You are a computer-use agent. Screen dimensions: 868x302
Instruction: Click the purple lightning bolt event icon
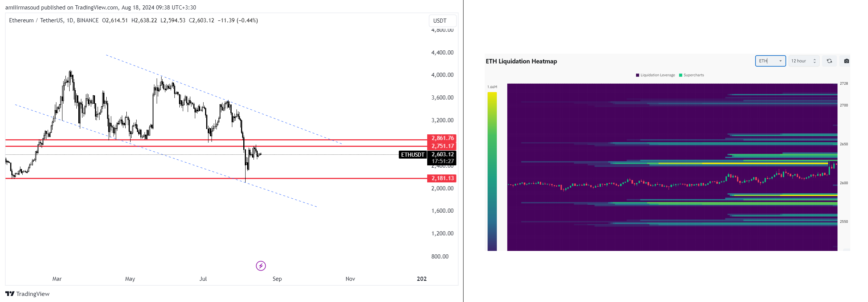(x=261, y=266)
